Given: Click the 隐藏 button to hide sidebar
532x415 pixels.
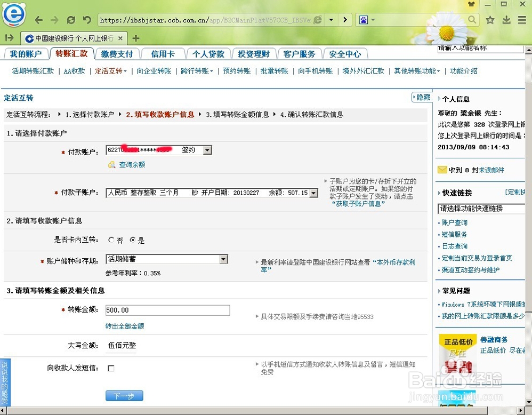Looking at the screenshot, I should point(422,98).
